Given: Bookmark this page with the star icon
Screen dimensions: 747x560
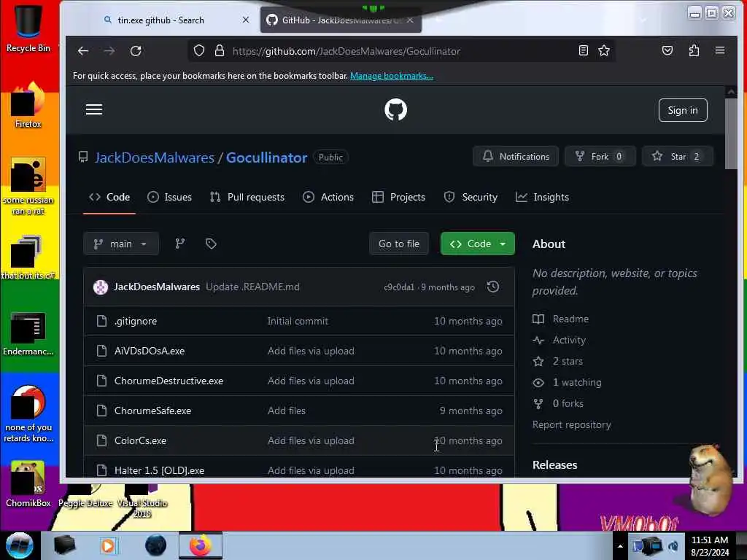Looking at the screenshot, I should tap(604, 50).
